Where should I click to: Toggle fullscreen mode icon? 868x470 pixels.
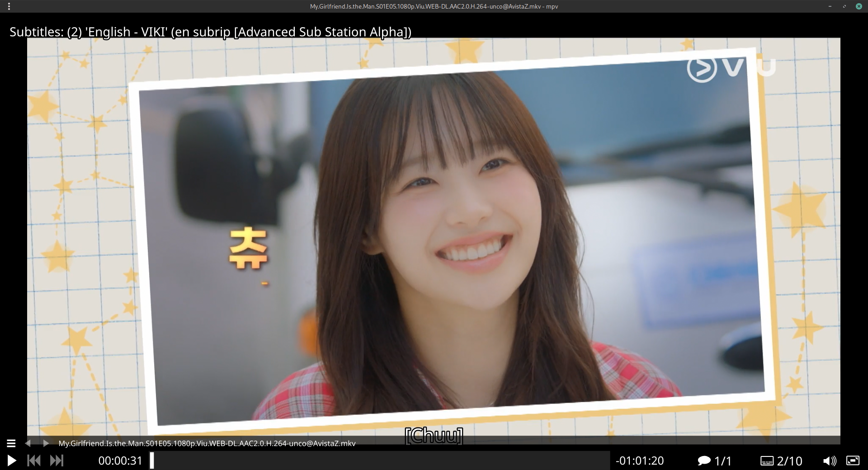point(853,461)
